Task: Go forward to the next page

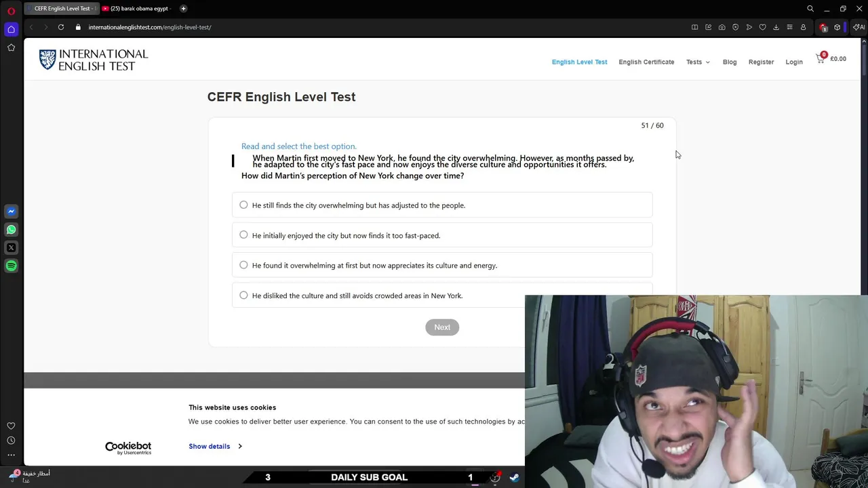Action: (45, 27)
